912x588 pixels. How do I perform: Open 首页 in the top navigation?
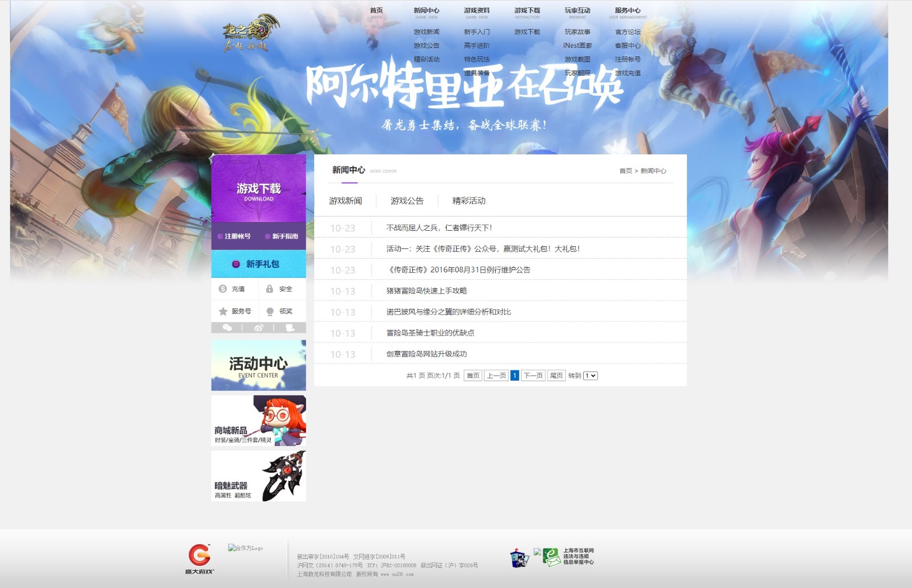pos(376,10)
